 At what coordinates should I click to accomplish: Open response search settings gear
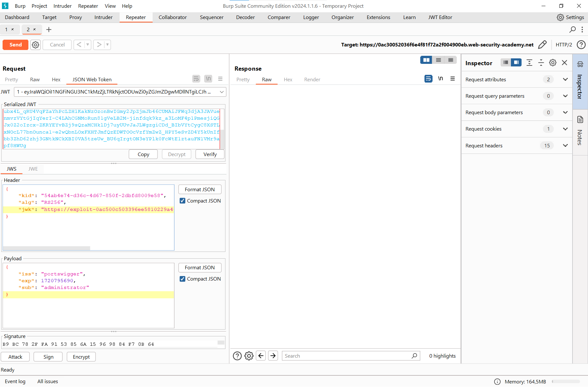(249, 356)
